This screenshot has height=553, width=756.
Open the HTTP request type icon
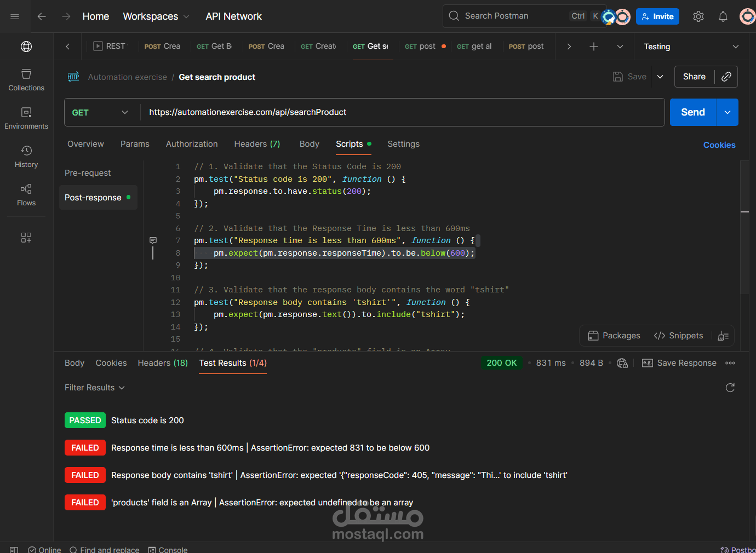click(x=73, y=77)
